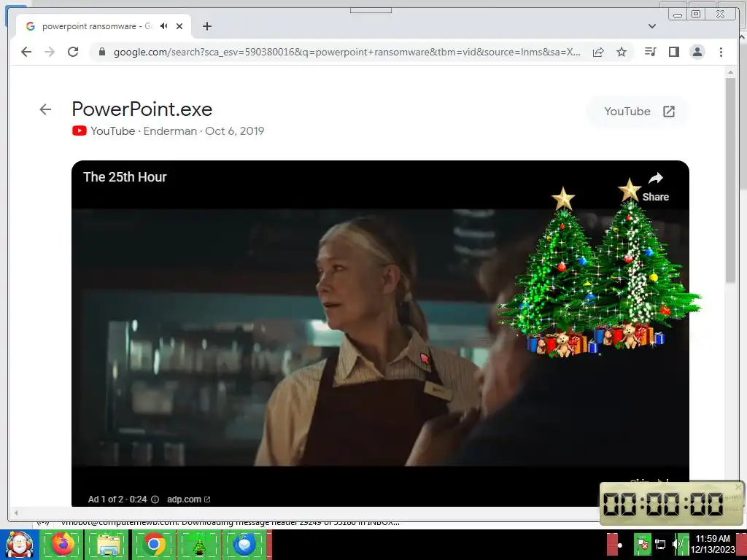Close the powerpoint ransomware tab
747x560 pixels.
[x=179, y=26]
